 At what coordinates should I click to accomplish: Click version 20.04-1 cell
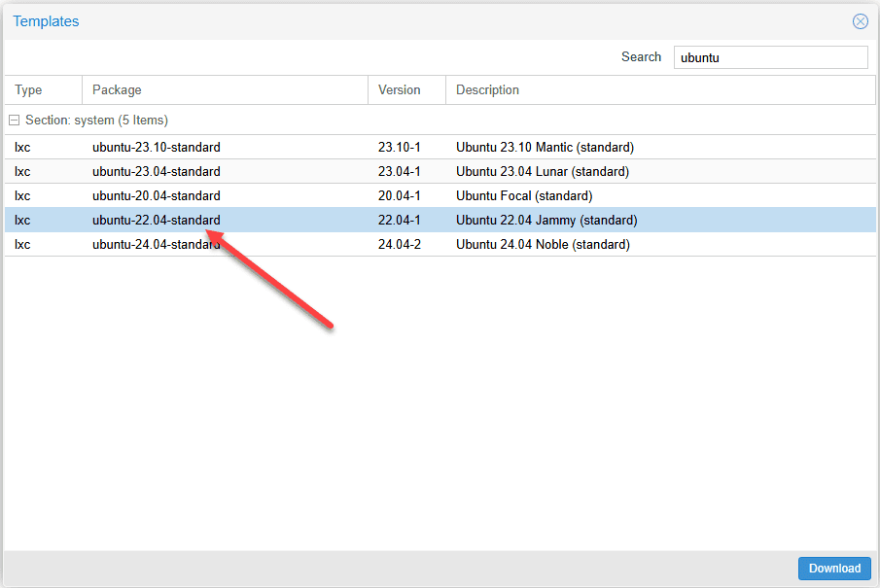[399, 195]
